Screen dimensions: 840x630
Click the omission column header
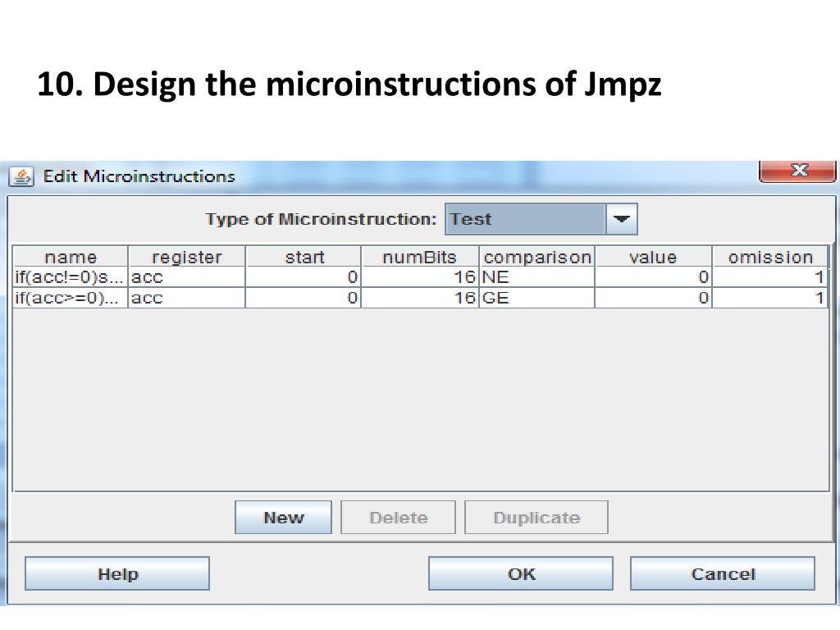[x=770, y=257]
